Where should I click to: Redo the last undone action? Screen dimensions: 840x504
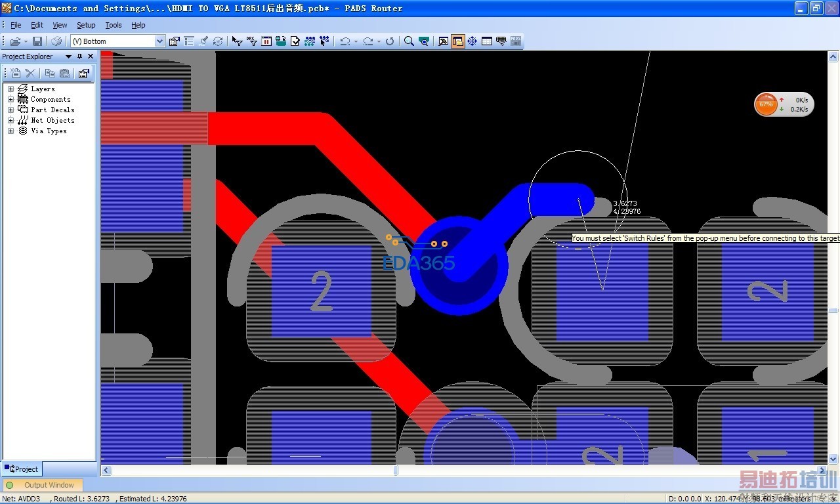368,41
